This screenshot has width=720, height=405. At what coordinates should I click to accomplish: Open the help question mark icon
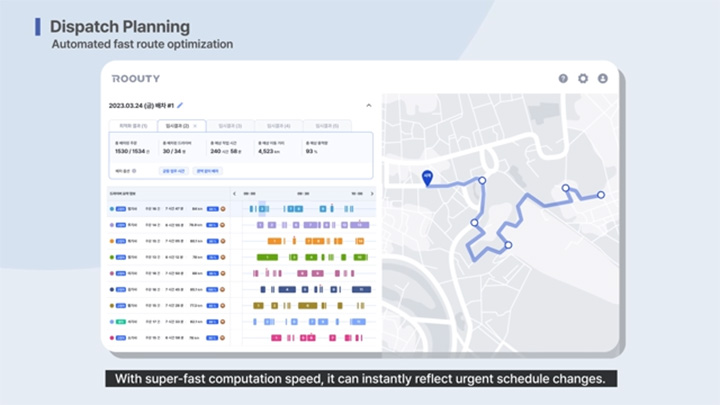pos(563,78)
